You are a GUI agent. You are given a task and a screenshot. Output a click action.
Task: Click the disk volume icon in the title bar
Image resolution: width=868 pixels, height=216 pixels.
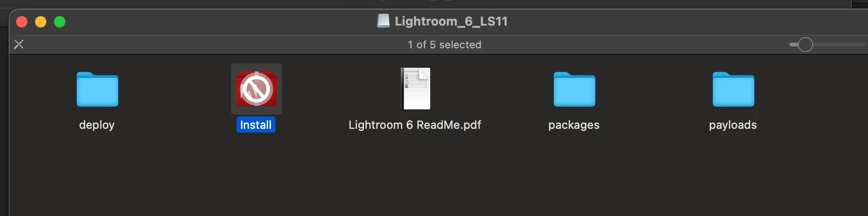[383, 21]
